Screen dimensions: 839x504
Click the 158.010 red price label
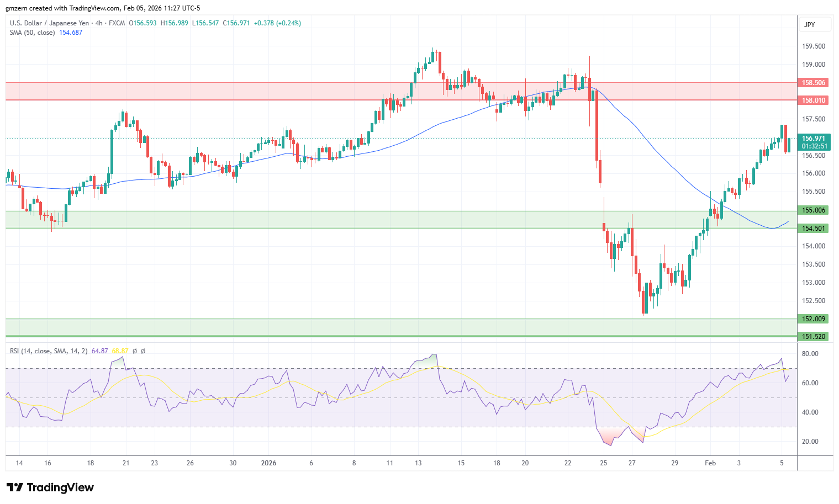coord(814,100)
